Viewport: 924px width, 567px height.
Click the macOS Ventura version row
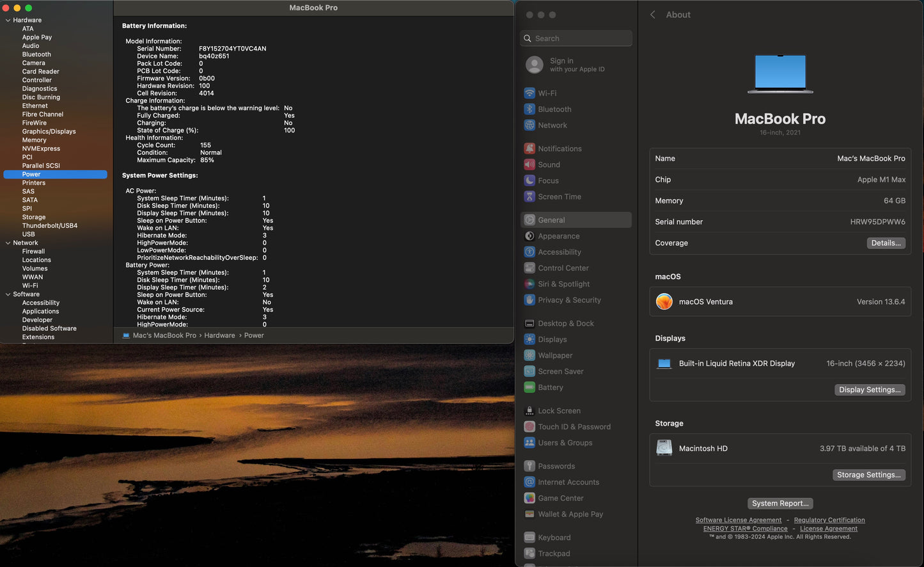pyautogui.click(x=780, y=301)
